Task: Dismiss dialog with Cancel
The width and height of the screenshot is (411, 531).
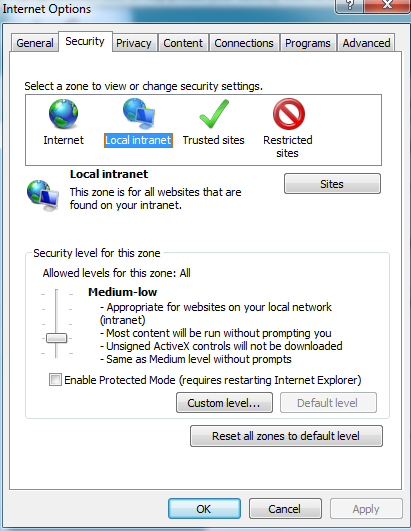Action: [x=285, y=509]
